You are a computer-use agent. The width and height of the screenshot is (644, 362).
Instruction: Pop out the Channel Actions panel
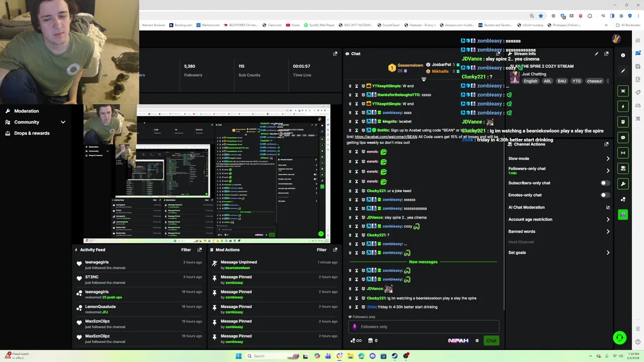coord(606,144)
